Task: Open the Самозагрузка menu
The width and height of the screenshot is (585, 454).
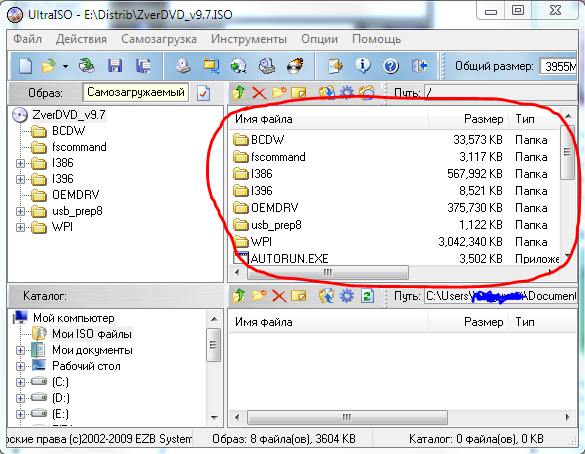Action: (159, 39)
